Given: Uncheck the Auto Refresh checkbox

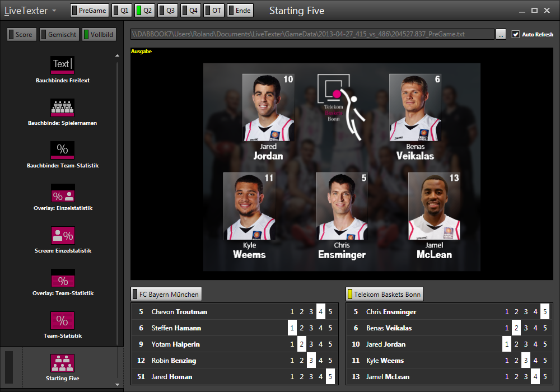Looking at the screenshot, I should 515,34.
